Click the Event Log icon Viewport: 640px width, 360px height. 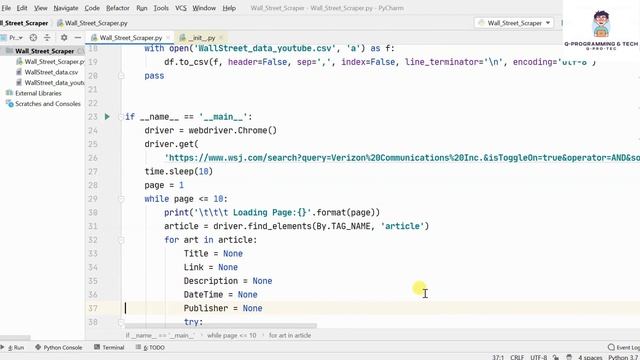click(611, 347)
